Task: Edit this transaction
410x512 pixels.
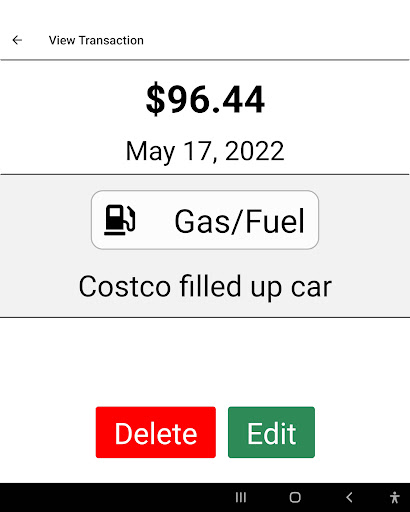Action: [271, 432]
